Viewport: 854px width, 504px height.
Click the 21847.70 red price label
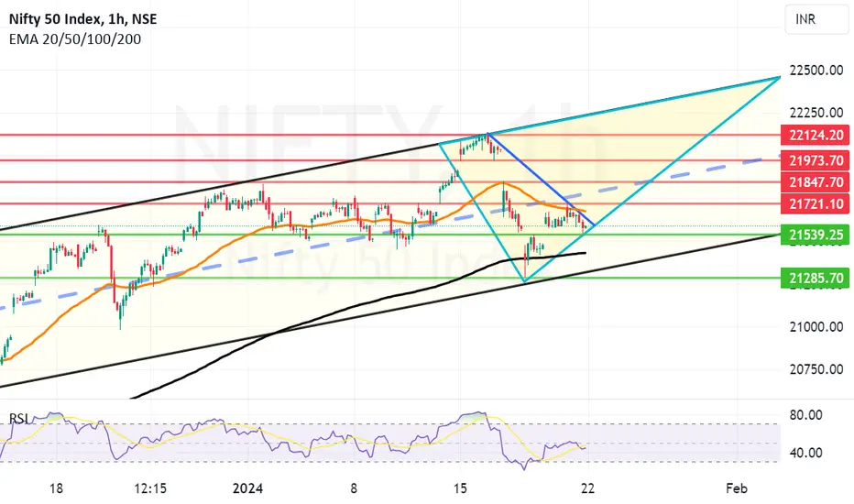click(x=815, y=182)
